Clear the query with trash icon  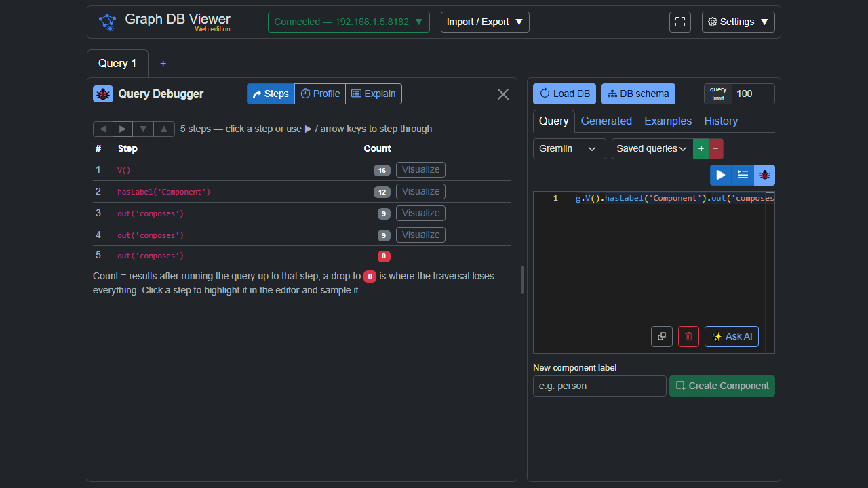click(688, 336)
